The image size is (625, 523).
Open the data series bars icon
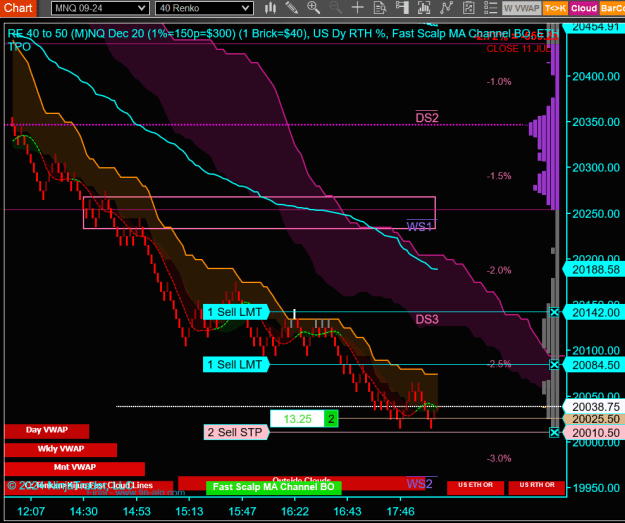pos(424,8)
